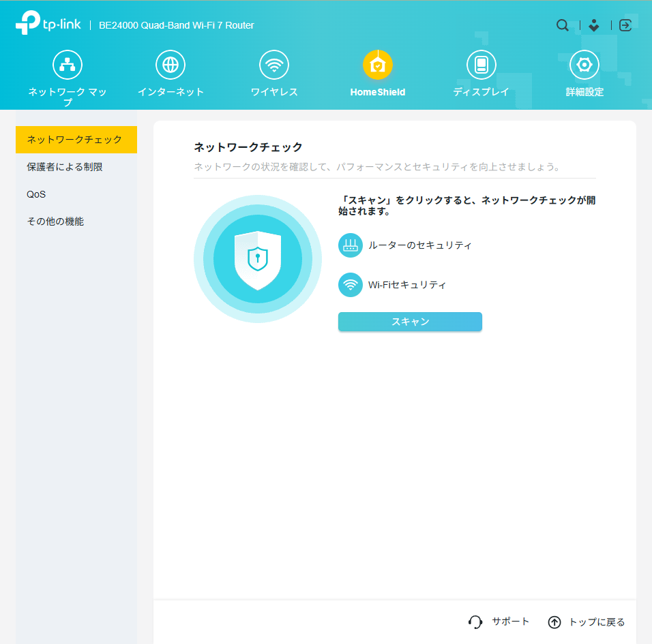Image resolution: width=652 pixels, height=644 pixels.
Task: Select the HomeShield house icon
Action: point(378,65)
